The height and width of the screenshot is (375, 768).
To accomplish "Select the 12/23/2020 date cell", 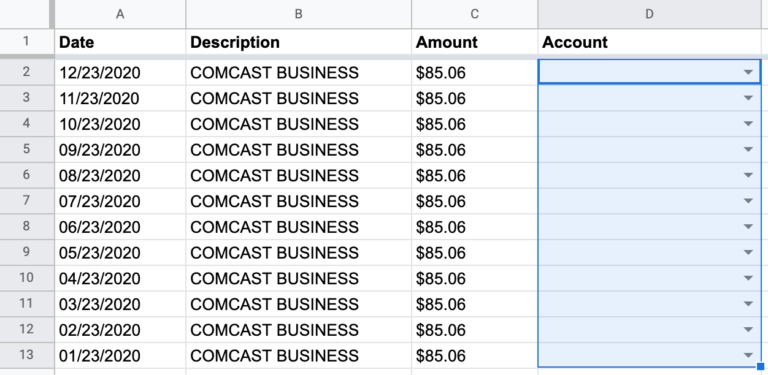I will tap(120, 72).
